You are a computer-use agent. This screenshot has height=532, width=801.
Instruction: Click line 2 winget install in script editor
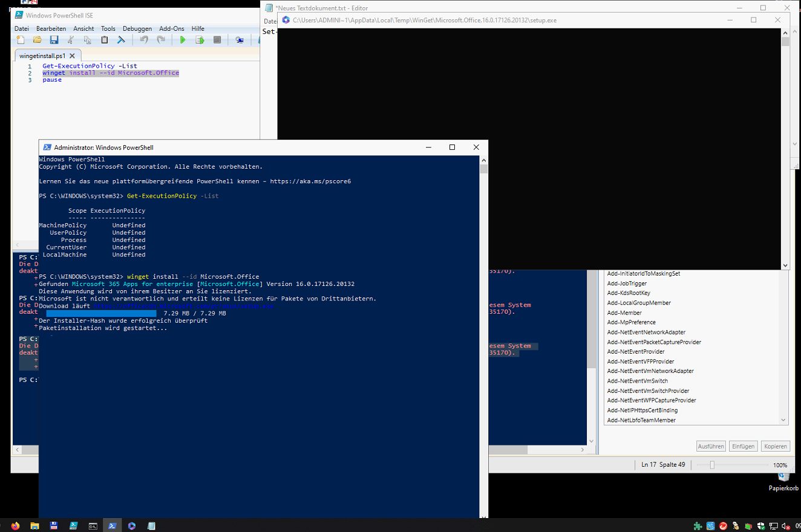[111, 73]
